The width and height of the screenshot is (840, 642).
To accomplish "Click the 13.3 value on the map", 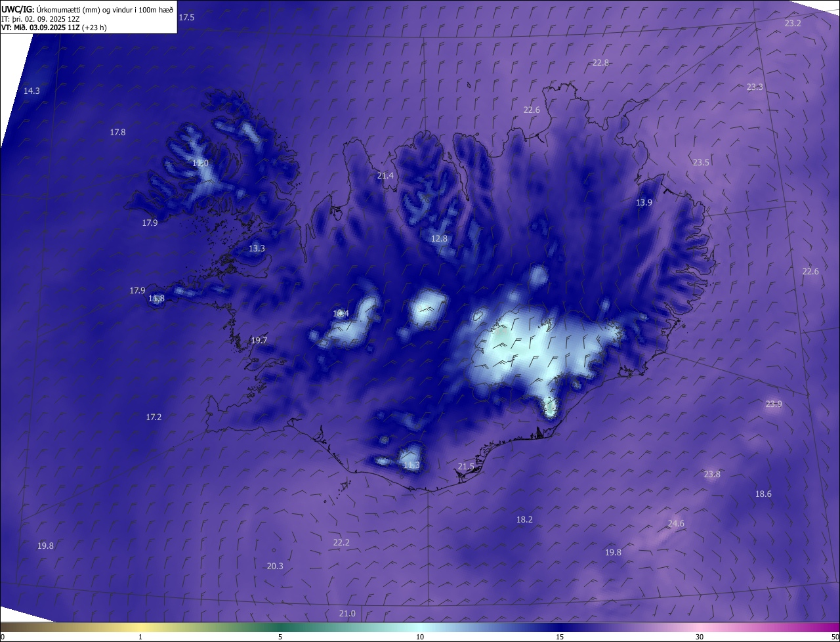I will pos(257,248).
